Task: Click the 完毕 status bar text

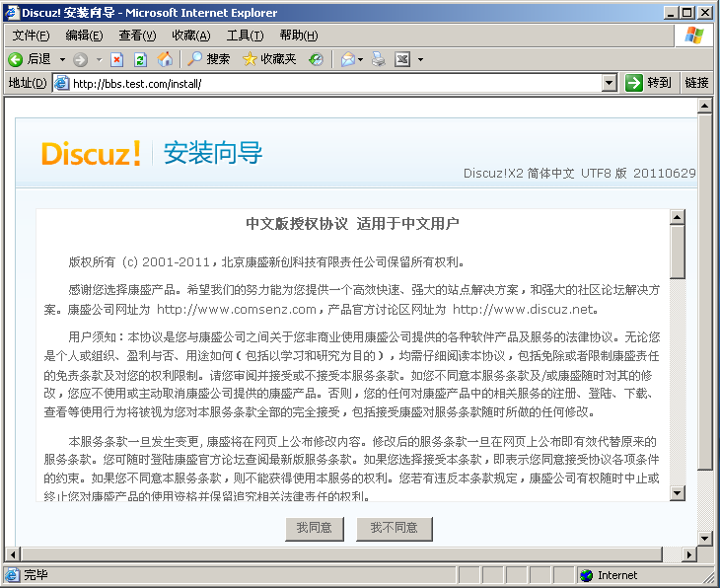Action: [36, 574]
